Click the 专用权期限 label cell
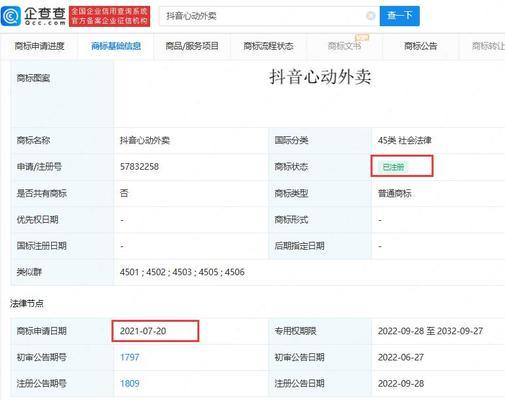This screenshot has width=505, height=400. point(320,331)
